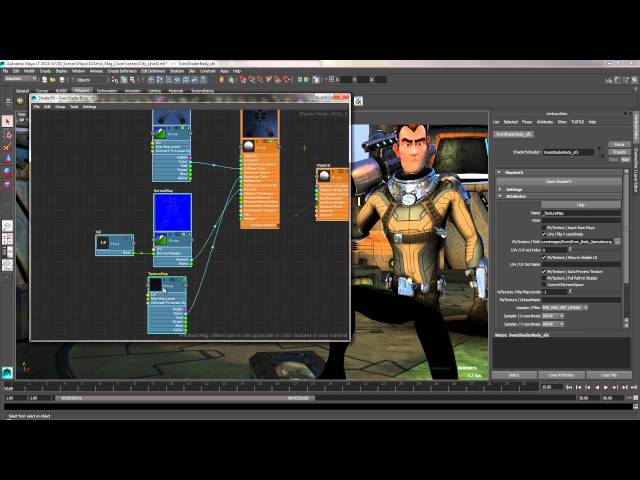Open the menu set dropdown in status line

pos(20,79)
